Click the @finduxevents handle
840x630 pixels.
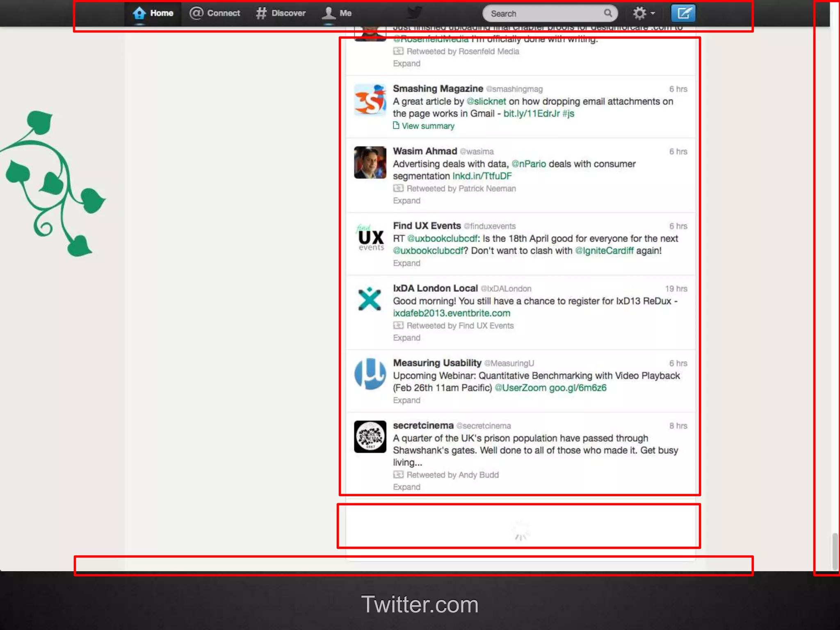(x=490, y=226)
